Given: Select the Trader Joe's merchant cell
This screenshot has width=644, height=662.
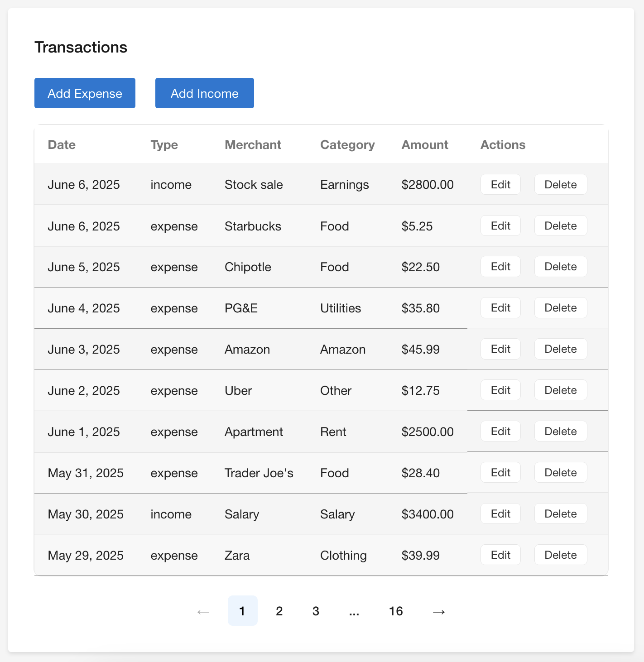Looking at the screenshot, I should (259, 473).
